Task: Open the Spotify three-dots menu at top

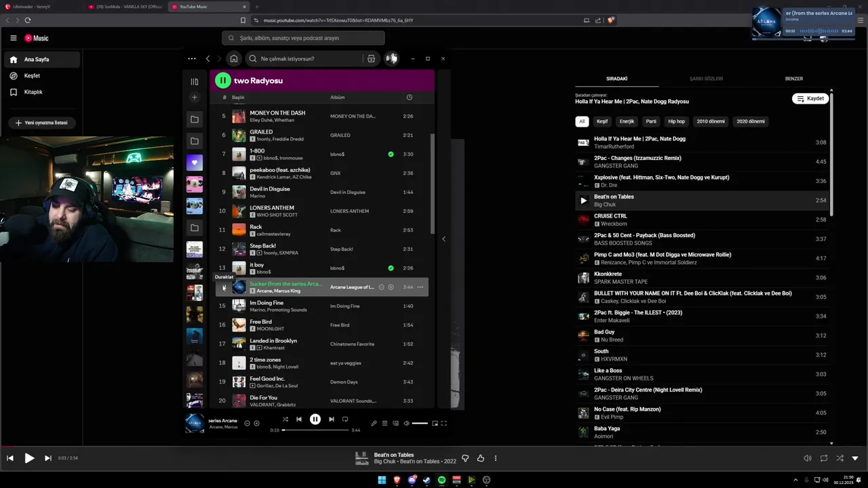Action: [192, 59]
